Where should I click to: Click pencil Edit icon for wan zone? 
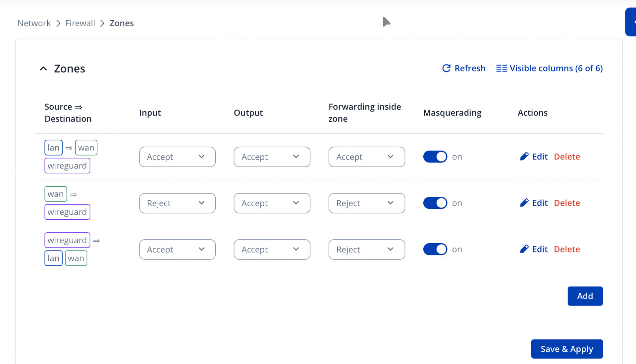(524, 203)
